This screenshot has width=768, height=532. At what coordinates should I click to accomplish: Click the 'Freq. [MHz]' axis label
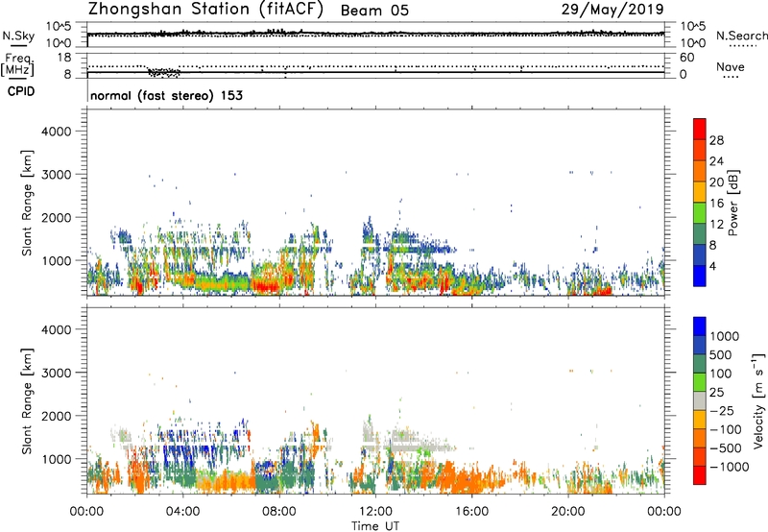point(18,64)
